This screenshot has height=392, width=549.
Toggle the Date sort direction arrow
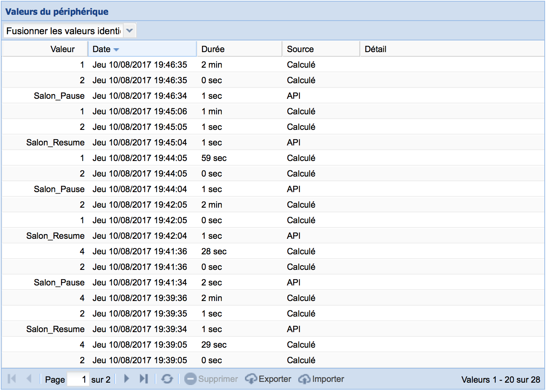click(x=116, y=50)
